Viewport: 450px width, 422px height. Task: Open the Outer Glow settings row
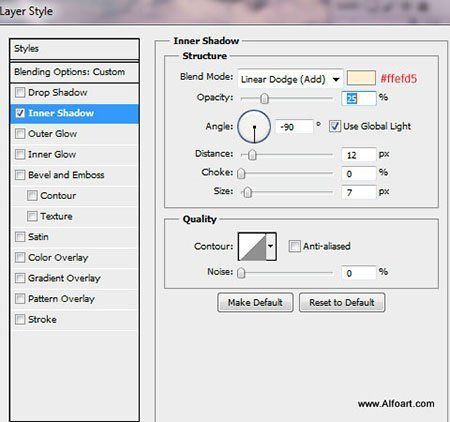point(75,134)
